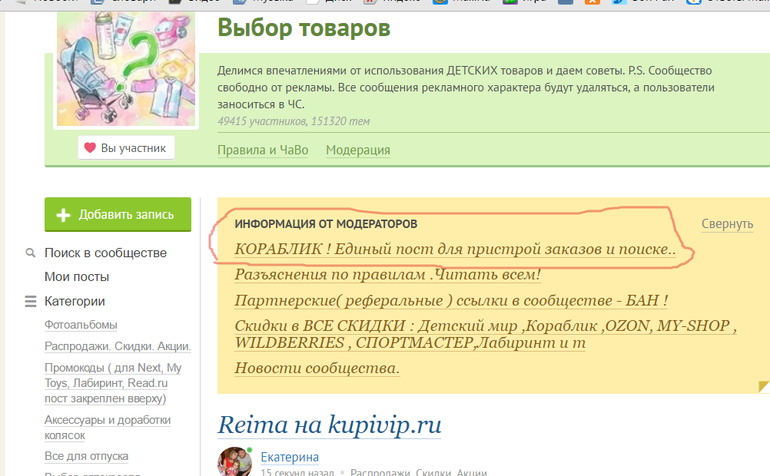Click the heart icon beside Вы участник
The image size is (770, 476).
tap(90, 149)
